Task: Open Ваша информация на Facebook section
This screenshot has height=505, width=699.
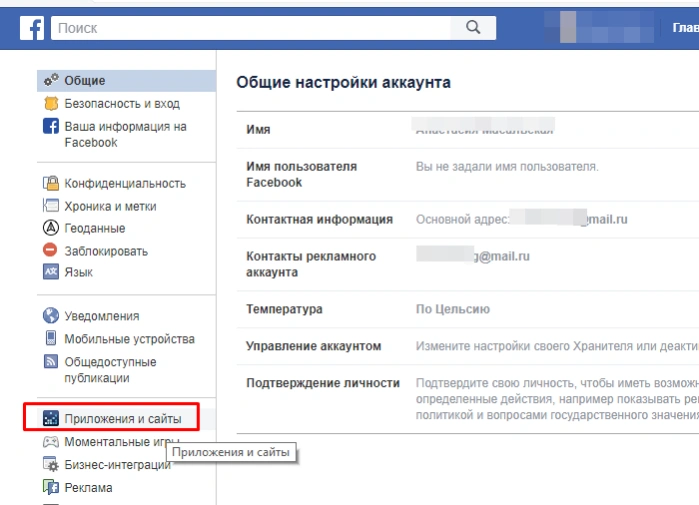Action: coord(127,134)
